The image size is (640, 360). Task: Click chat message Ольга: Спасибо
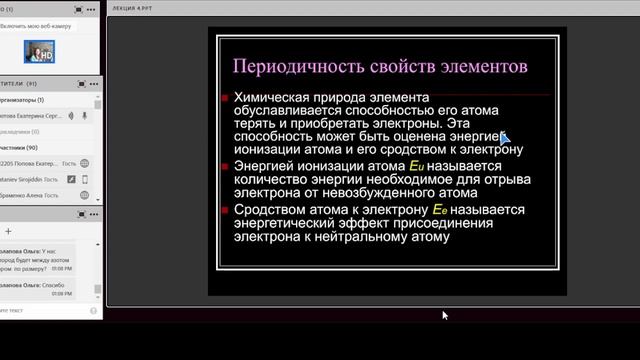38,289
